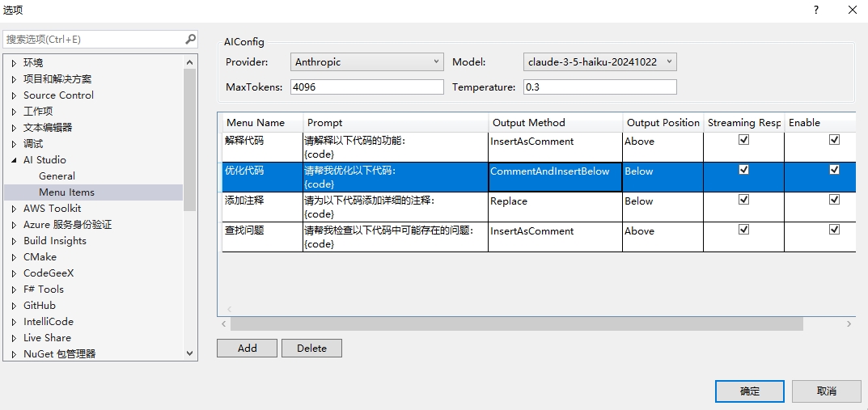868x410 pixels.
Task: Expand the GitHub options node
Action: (x=14, y=306)
